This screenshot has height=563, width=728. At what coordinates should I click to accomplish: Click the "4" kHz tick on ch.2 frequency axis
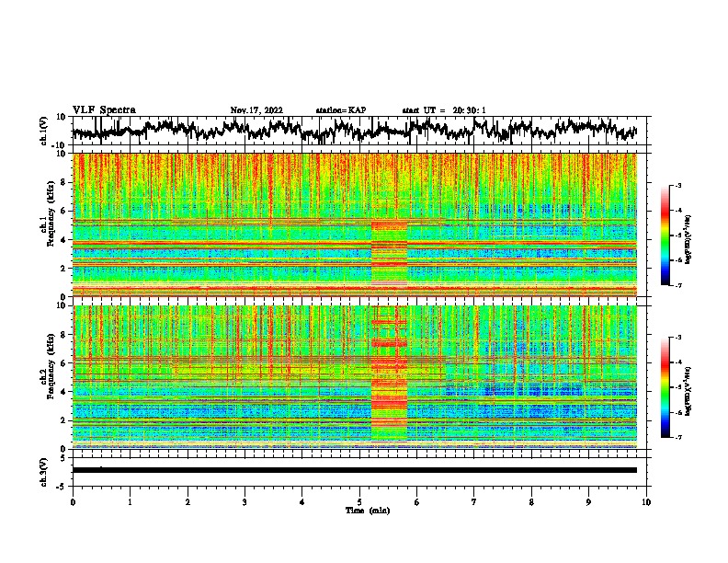[63, 392]
